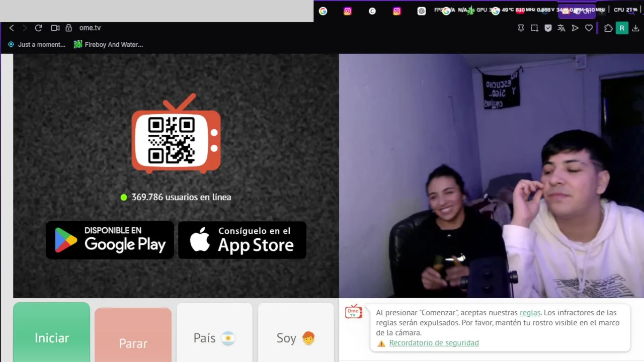Open the 'Just a moment...' bookmark

[x=36, y=44]
